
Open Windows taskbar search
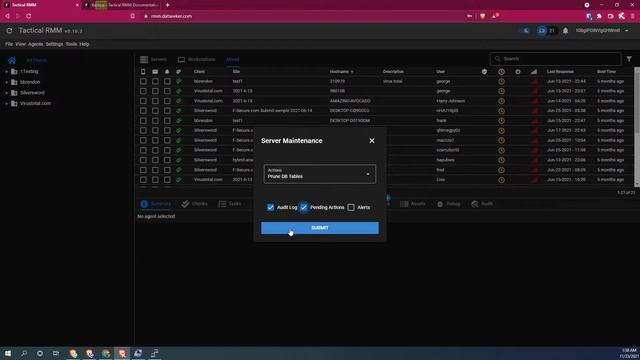tap(24, 353)
